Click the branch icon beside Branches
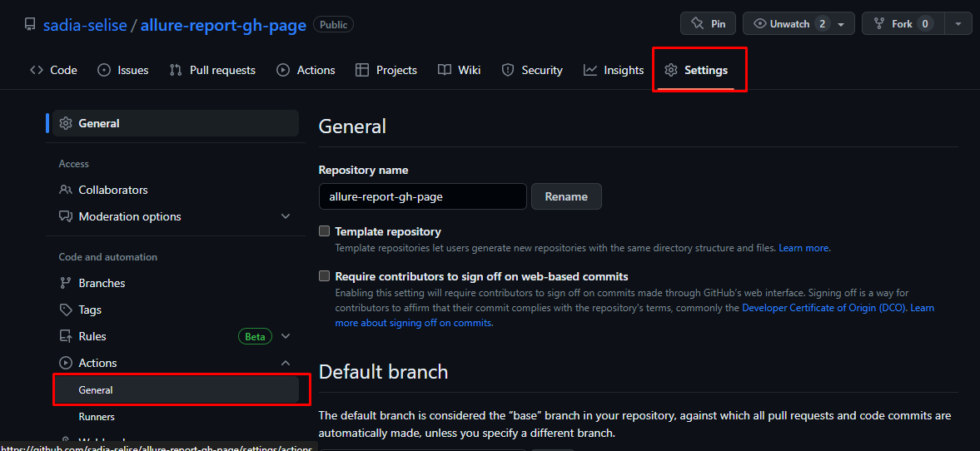The height and width of the screenshot is (451, 980). pyautogui.click(x=66, y=283)
